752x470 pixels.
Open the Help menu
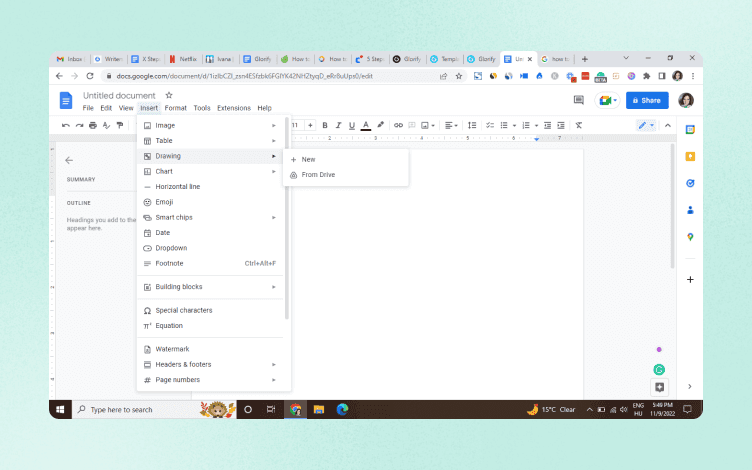point(264,108)
